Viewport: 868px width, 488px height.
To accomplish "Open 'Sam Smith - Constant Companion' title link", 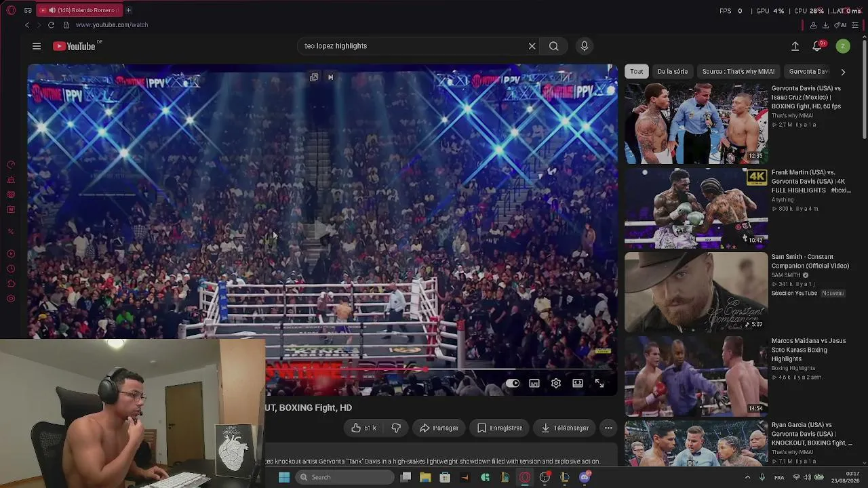I will [810, 262].
